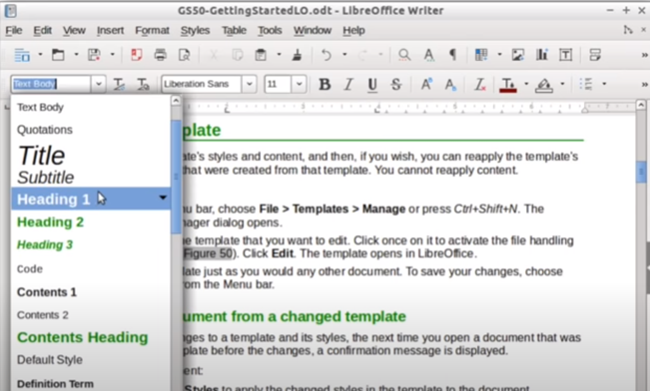Viewport: 650px width, 391px height.
Task: Select Heading 1 in the style list
Action: pos(91,199)
